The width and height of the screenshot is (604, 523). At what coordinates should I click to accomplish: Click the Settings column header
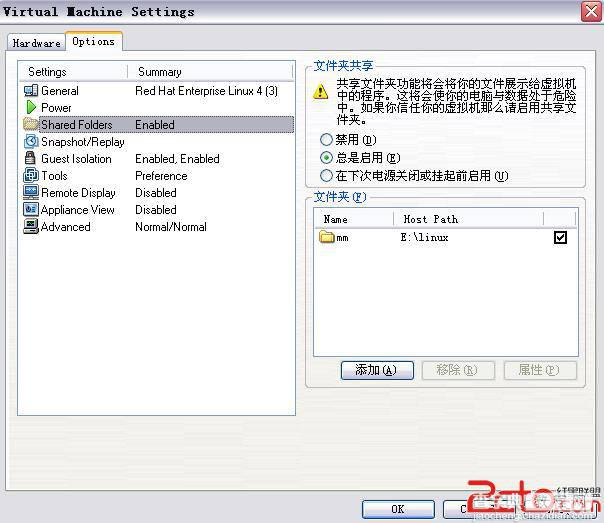pyautogui.click(x=73, y=72)
